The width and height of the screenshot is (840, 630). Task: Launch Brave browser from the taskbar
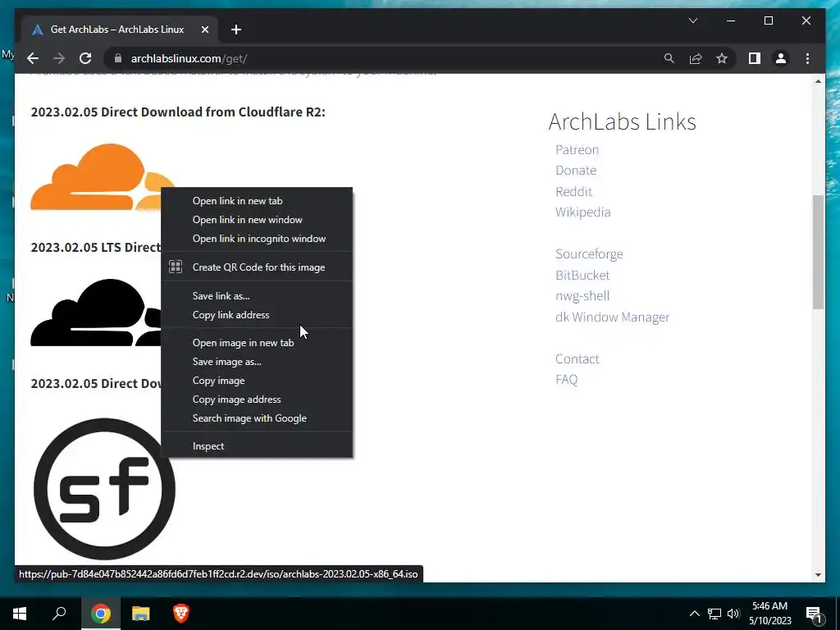(181, 614)
